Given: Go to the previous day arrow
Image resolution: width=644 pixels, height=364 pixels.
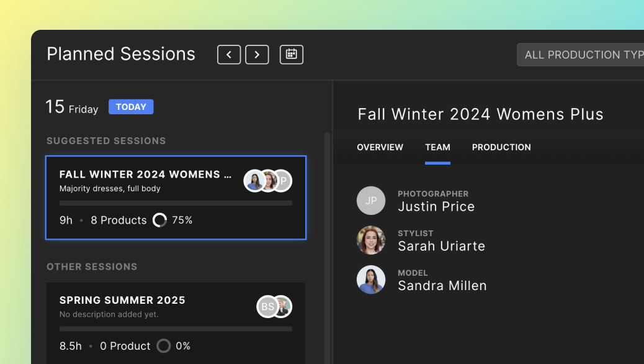Looking at the screenshot, I should coord(228,55).
